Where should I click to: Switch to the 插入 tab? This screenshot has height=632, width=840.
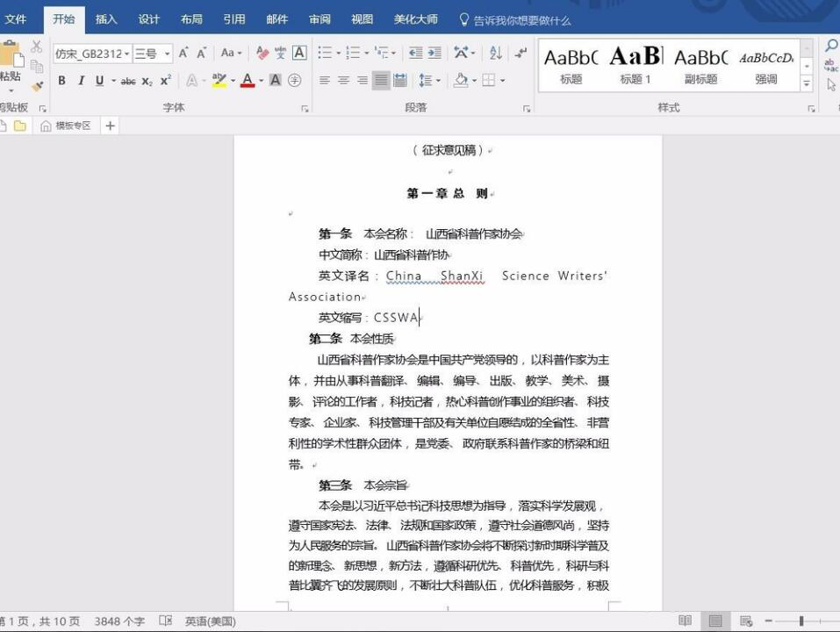106,19
